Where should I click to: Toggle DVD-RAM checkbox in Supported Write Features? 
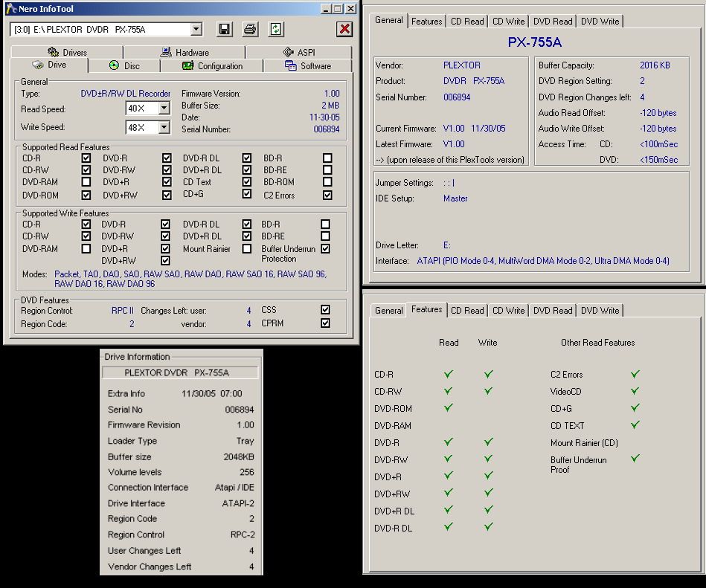(86, 249)
